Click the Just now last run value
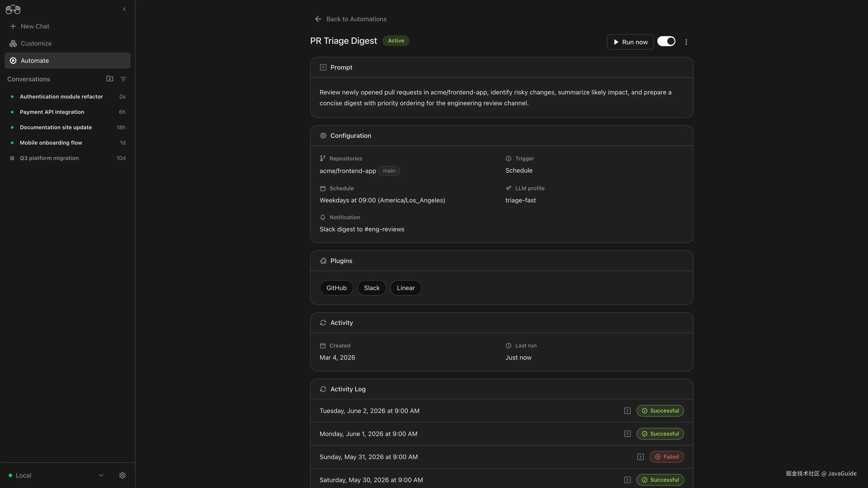This screenshot has width=868, height=488. point(518,358)
